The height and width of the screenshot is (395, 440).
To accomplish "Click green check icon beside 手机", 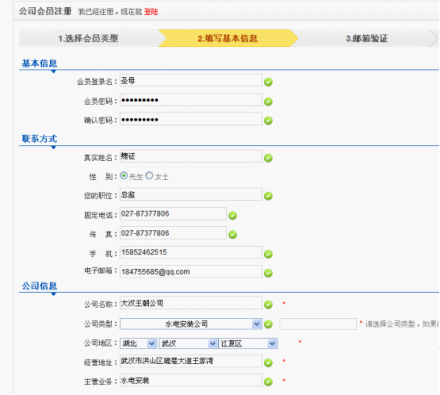I will [268, 254].
